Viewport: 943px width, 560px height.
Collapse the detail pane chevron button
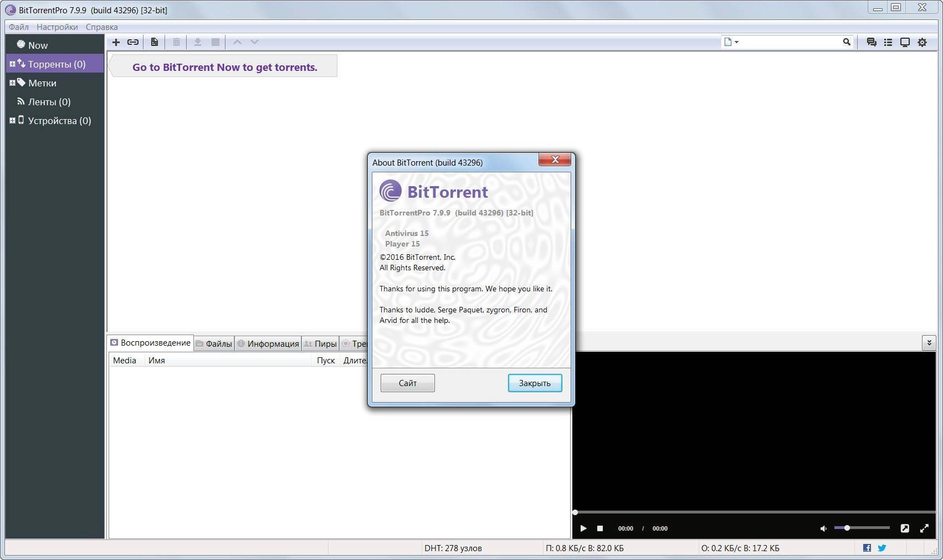pyautogui.click(x=929, y=343)
